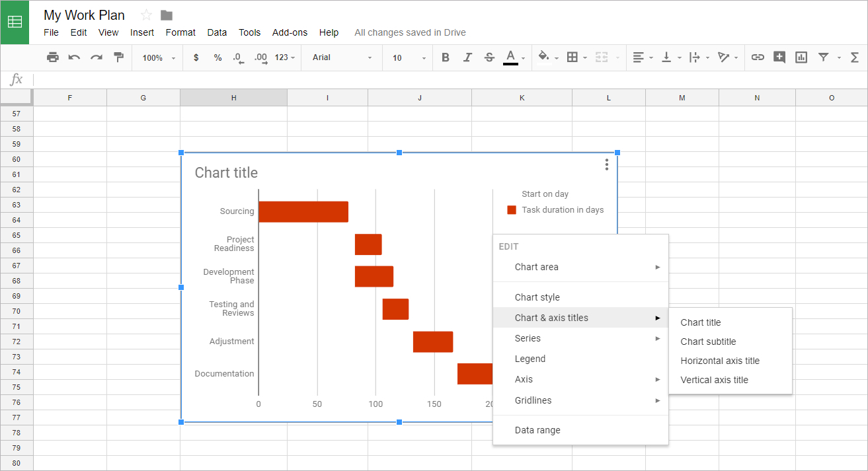The height and width of the screenshot is (471, 868).
Task: Select the column H header
Action: click(233, 98)
